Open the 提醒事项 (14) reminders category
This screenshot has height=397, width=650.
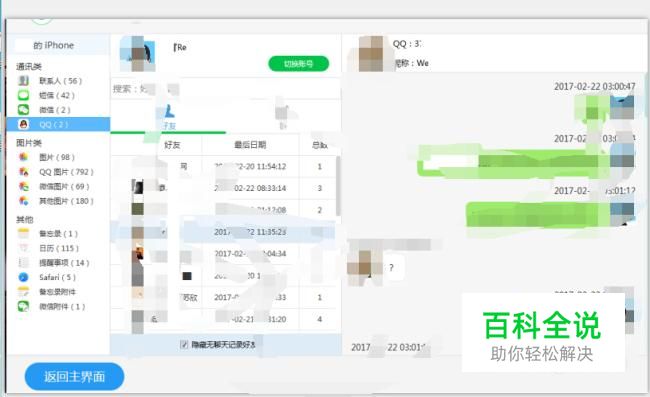click(58, 263)
